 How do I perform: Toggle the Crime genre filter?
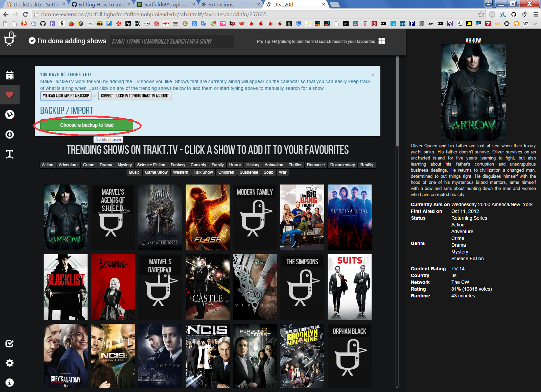pos(89,165)
